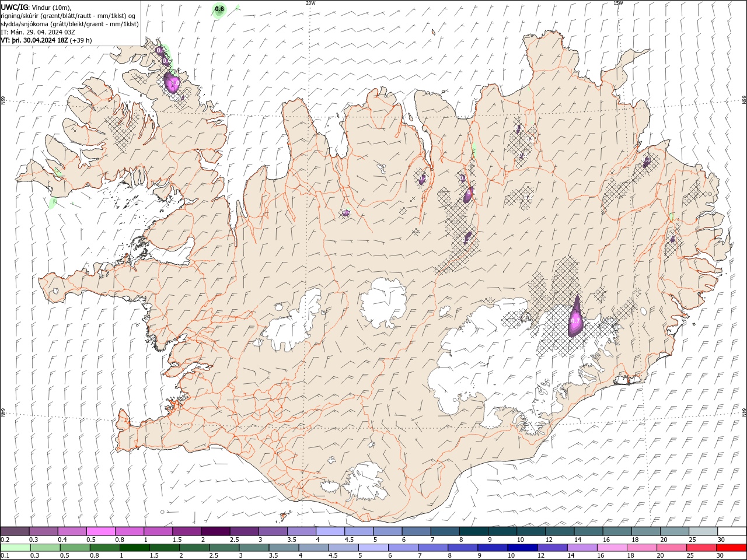The height and width of the screenshot is (560, 747).
Task: Pick the white 30 swatch on upper scale
Action: tap(732, 531)
